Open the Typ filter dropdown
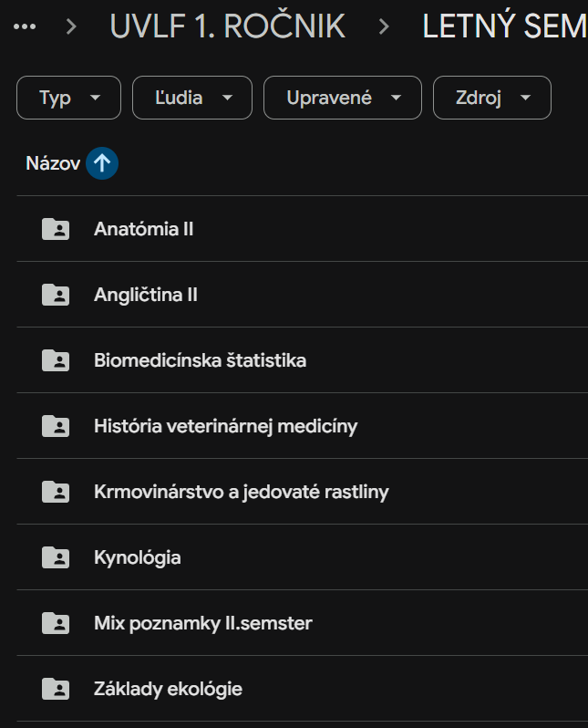 pyautogui.click(x=68, y=98)
